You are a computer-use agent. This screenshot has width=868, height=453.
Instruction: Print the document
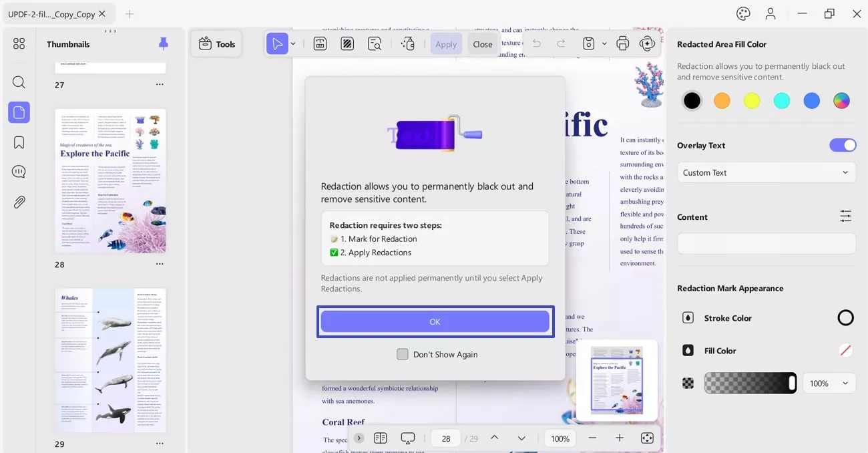click(623, 44)
